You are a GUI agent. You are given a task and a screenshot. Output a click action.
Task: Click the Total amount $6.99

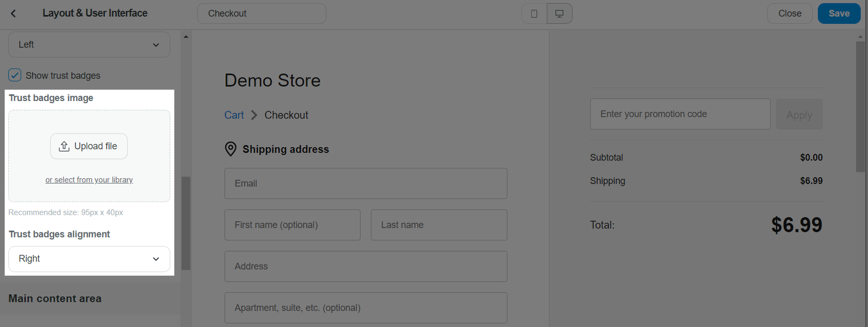(x=796, y=225)
